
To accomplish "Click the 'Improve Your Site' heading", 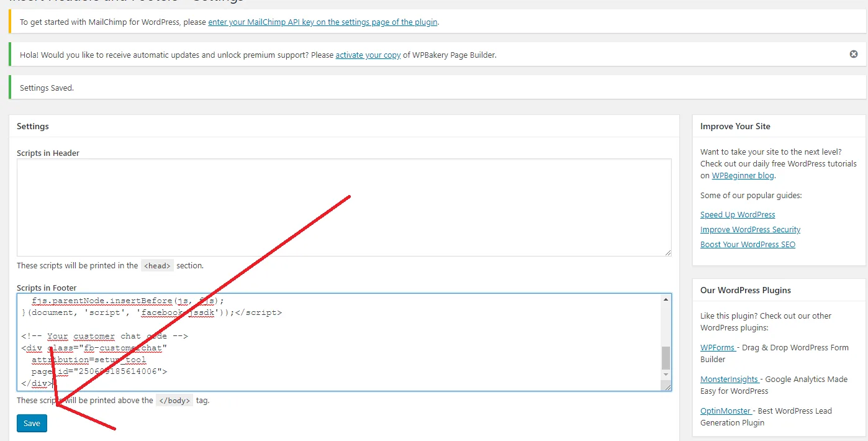I will point(735,126).
